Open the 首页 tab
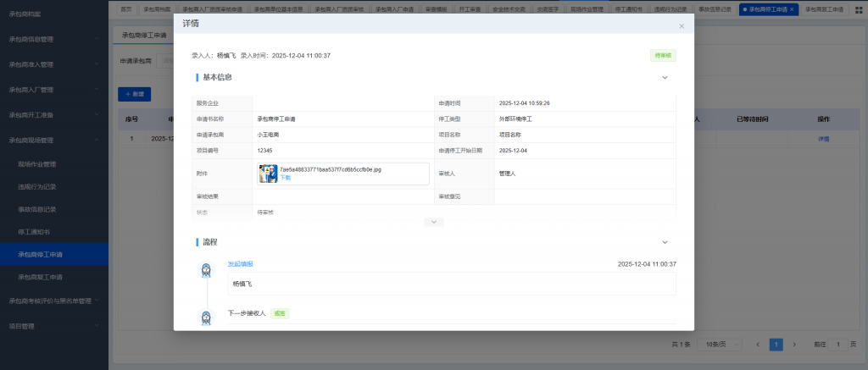Image resolution: width=868 pixels, height=370 pixels. pyautogui.click(x=125, y=9)
